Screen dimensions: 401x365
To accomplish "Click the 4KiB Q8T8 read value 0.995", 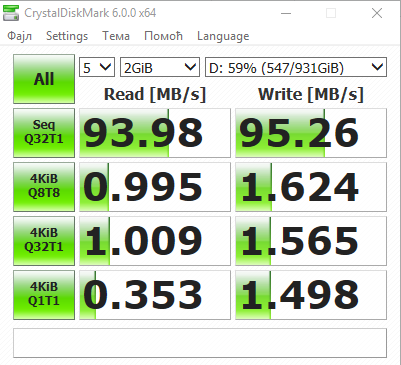I will point(155,187).
